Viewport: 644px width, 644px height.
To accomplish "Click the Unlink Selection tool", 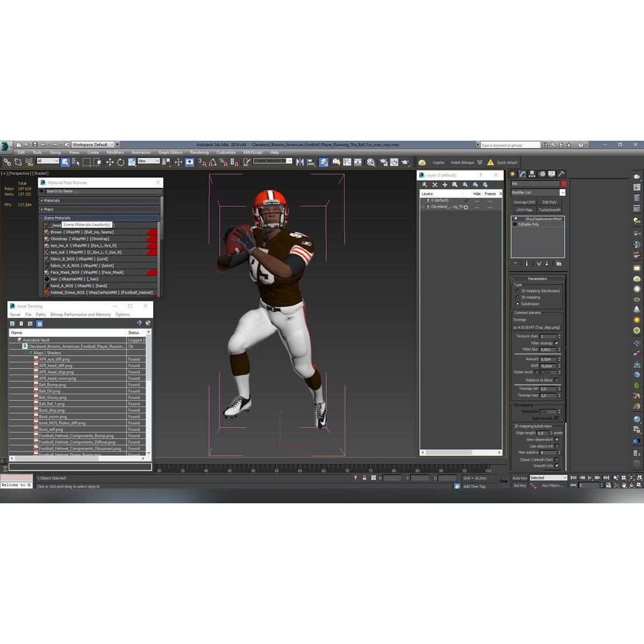I will coord(18,162).
